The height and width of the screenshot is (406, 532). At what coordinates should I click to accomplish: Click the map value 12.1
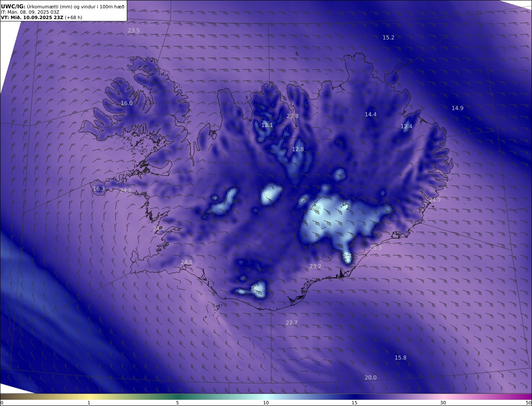[267, 125]
